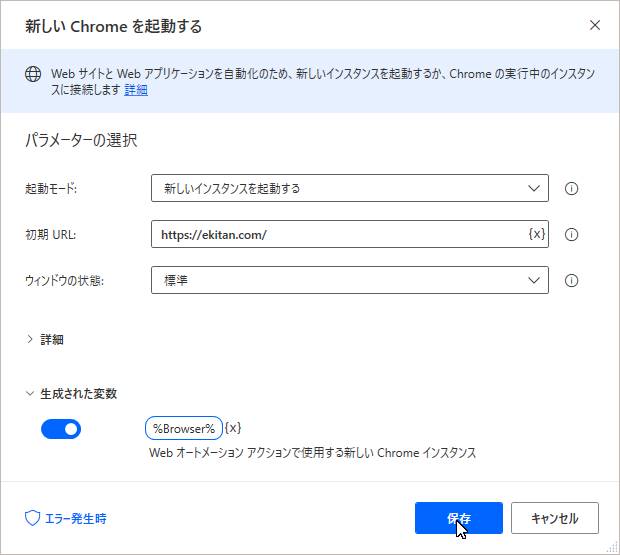Image resolution: width=620 pixels, height=555 pixels.
Task: Click the Web オートメーション variable description text
Action: click(312, 453)
